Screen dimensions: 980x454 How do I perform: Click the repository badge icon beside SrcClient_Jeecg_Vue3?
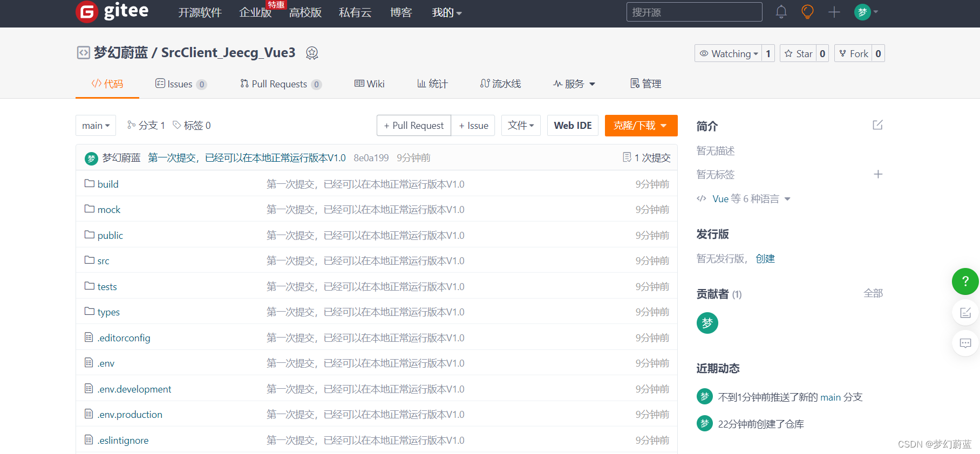312,53
